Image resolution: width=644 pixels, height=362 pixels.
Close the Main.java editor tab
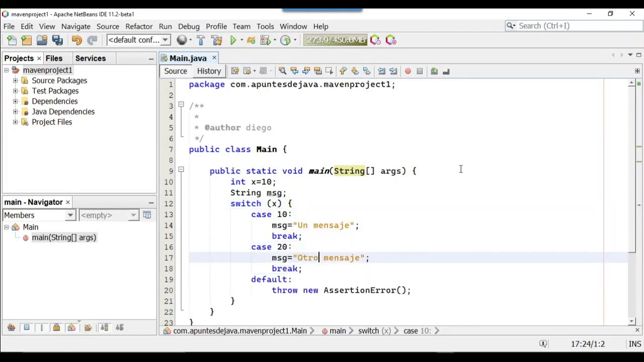pos(214,58)
